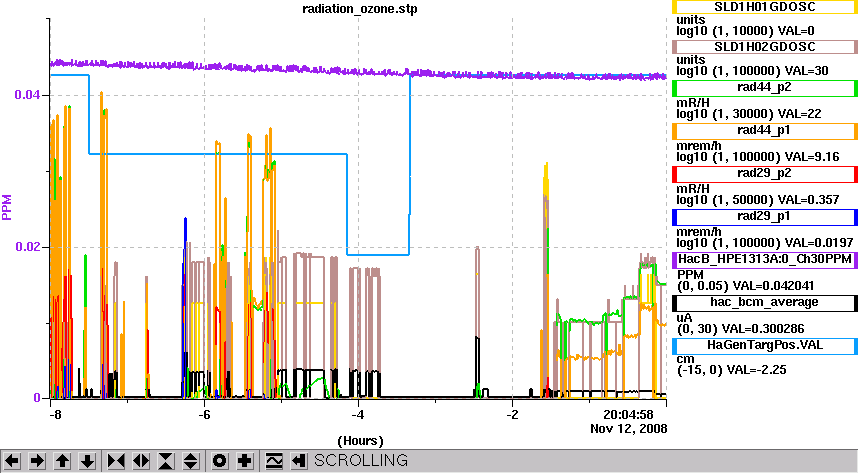Screen dimensions: 858x473
Task: Select the rad29_p2 legend entry
Action: [764, 174]
